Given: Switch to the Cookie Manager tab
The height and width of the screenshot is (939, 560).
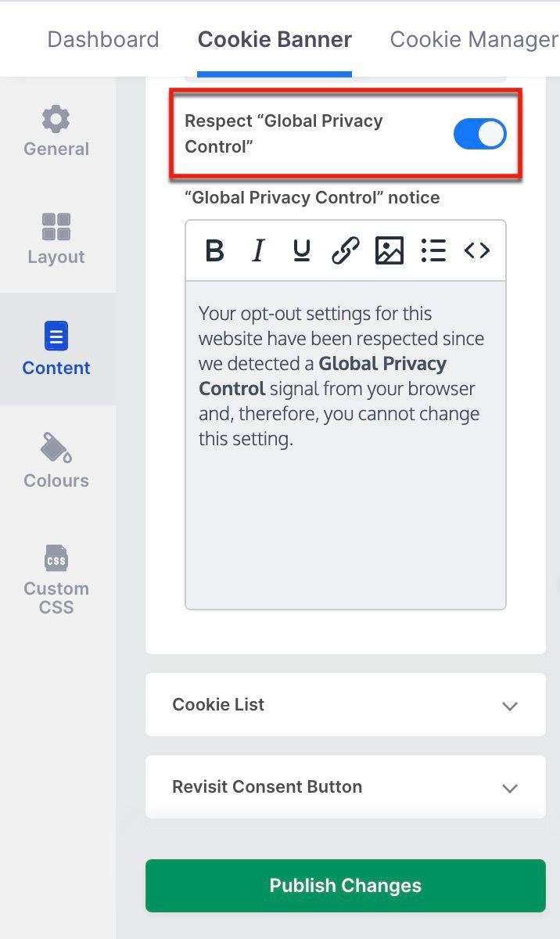Looking at the screenshot, I should (474, 39).
